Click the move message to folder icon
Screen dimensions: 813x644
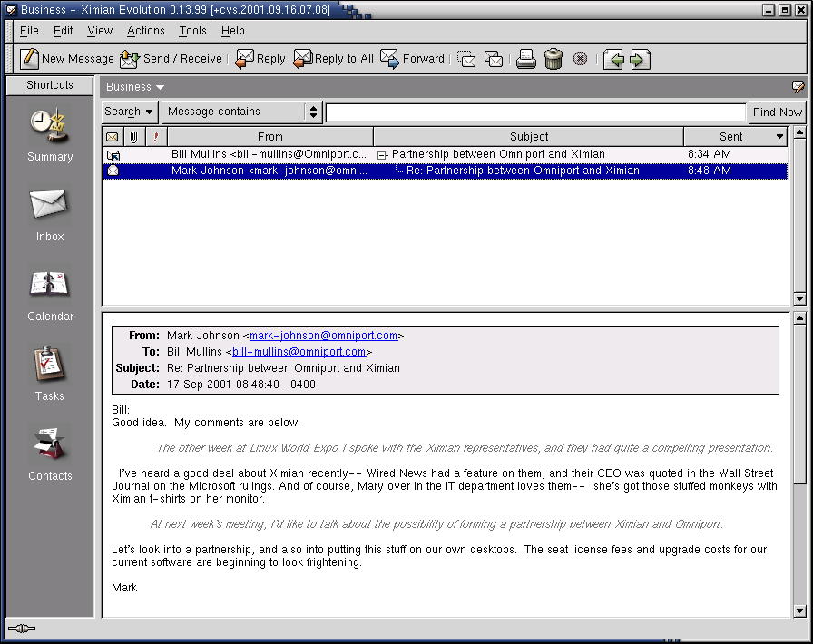click(x=466, y=59)
